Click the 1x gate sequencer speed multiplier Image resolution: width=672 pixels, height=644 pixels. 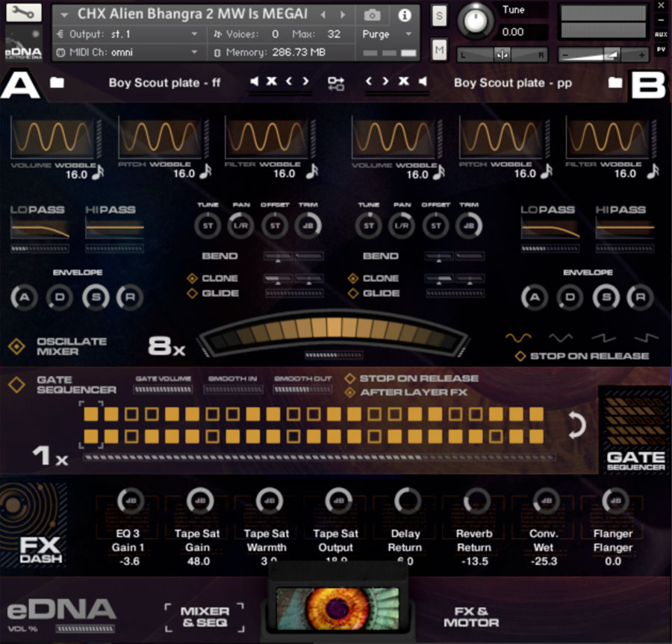point(50,456)
